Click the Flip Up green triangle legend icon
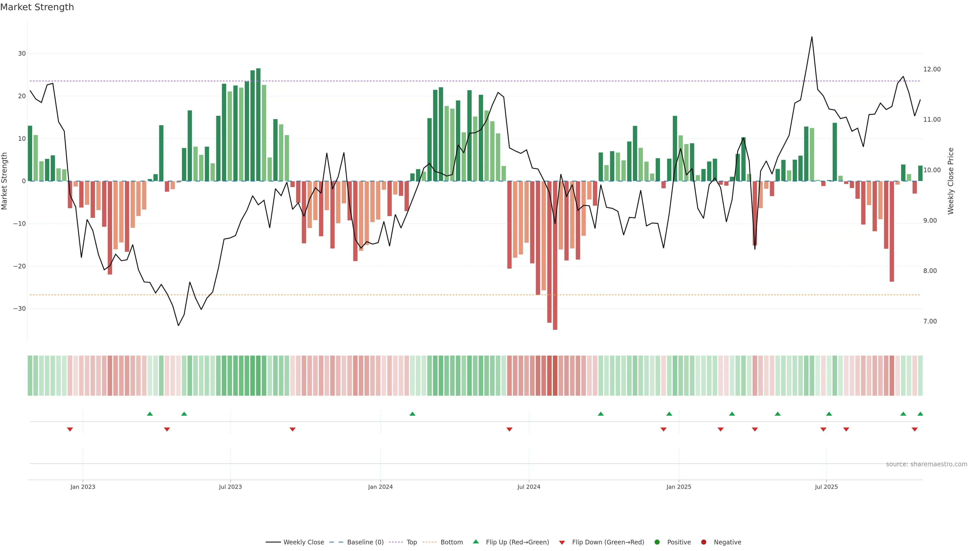Viewport: 980px width, 551px height. click(x=475, y=542)
